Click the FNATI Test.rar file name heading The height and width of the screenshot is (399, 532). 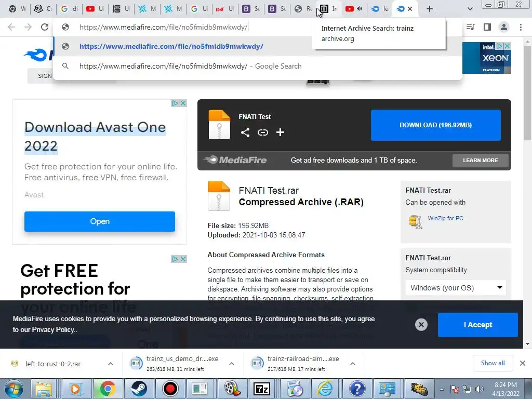269,190
